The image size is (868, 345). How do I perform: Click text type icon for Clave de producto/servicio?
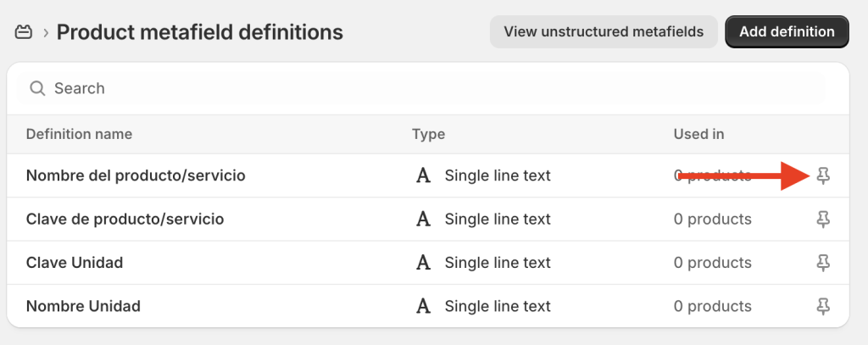tap(423, 219)
